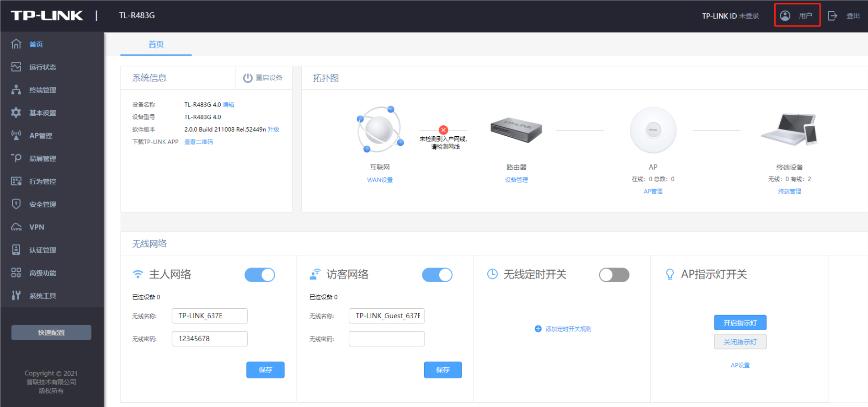
Task: Click the 主人网络 无线名称 input field
Action: click(210, 316)
